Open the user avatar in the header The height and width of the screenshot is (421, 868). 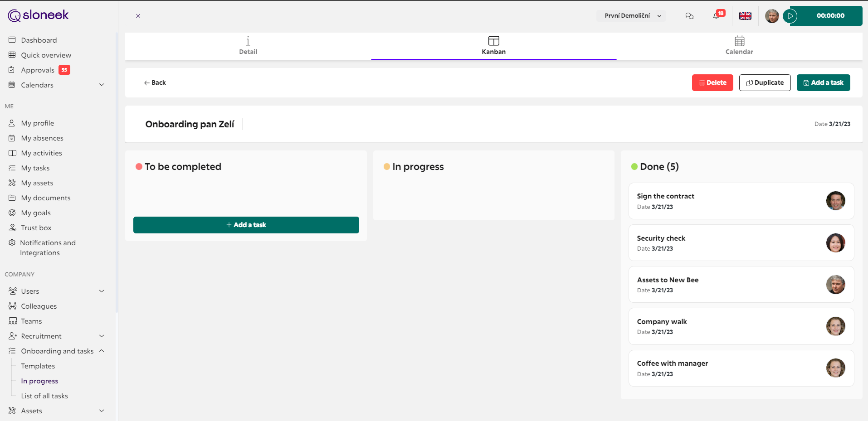click(x=772, y=16)
